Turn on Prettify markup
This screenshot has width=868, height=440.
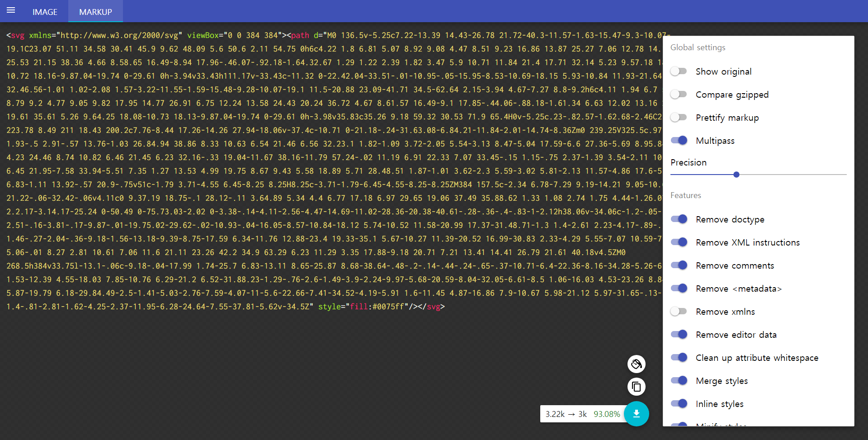pos(679,118)
